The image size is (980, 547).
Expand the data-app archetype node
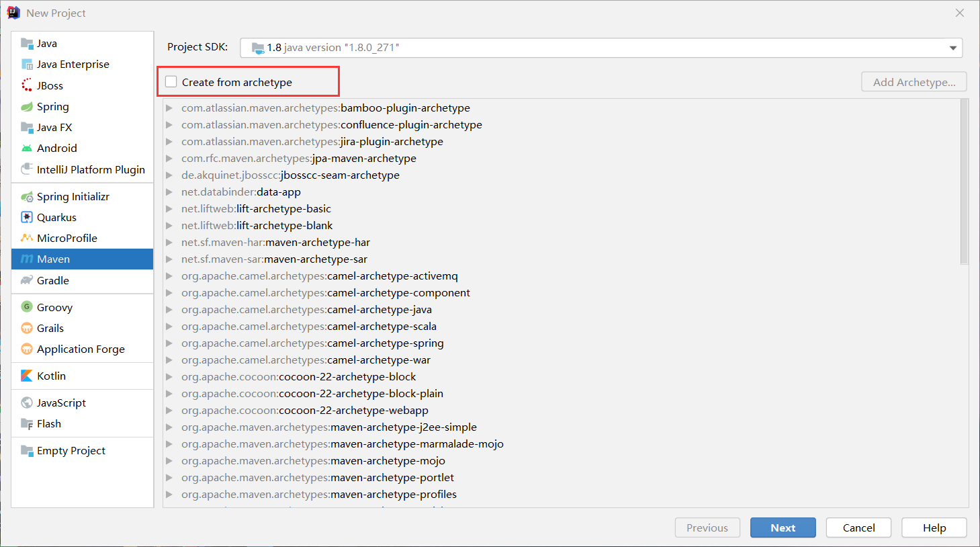pos(169,192)
